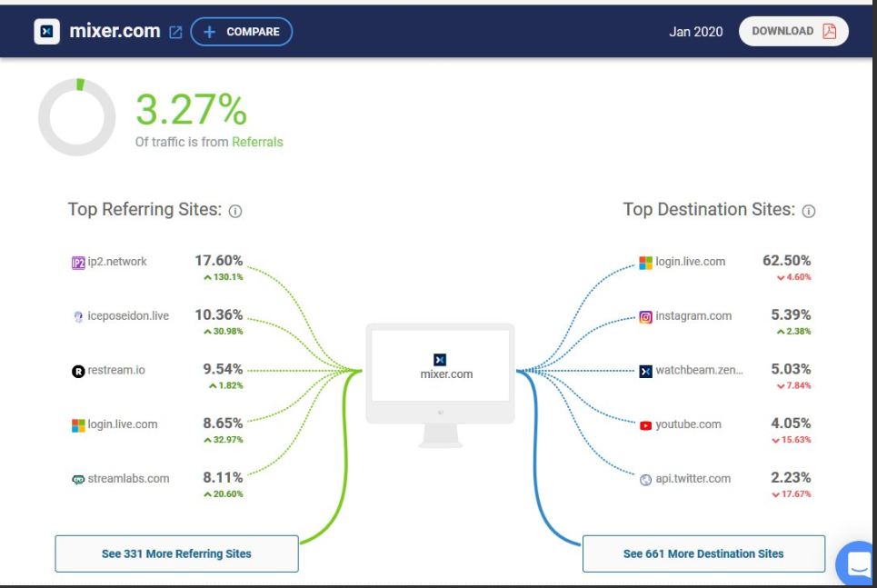Click the mixer.com logo icon in header
The image size is (877, 588).
tap(47, 31)
